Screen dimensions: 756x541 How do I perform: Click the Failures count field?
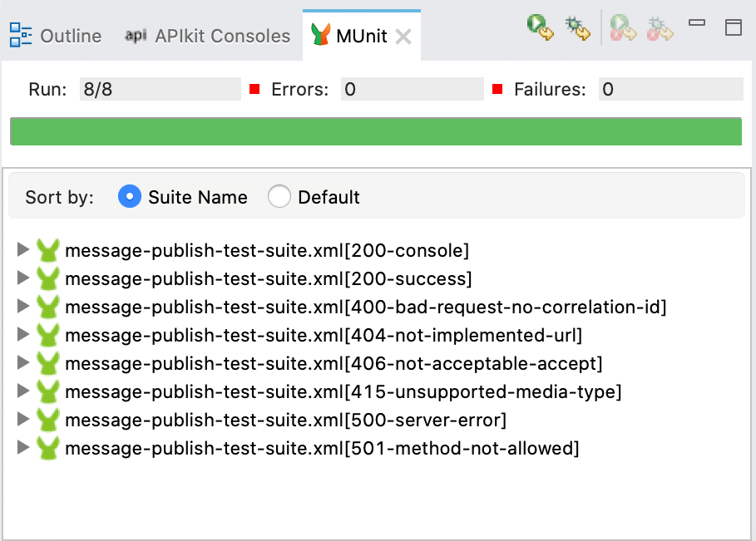pyautogui.click(x=670, y=90)
